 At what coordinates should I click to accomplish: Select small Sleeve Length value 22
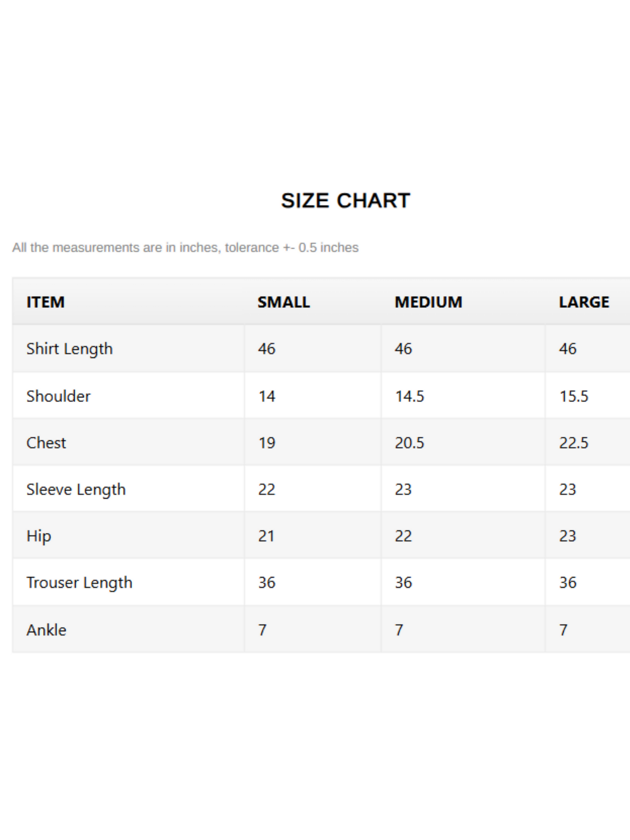click(x=267, y=490)
